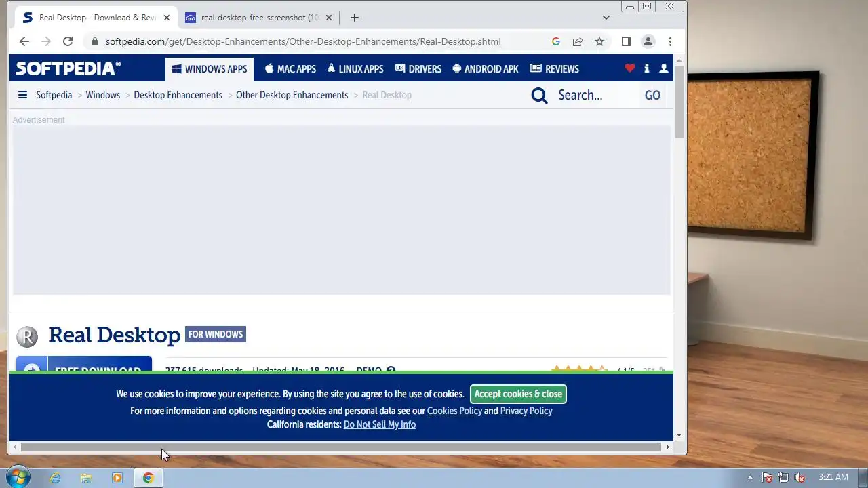Open Do Not Sell My Info link

(380, 424)
